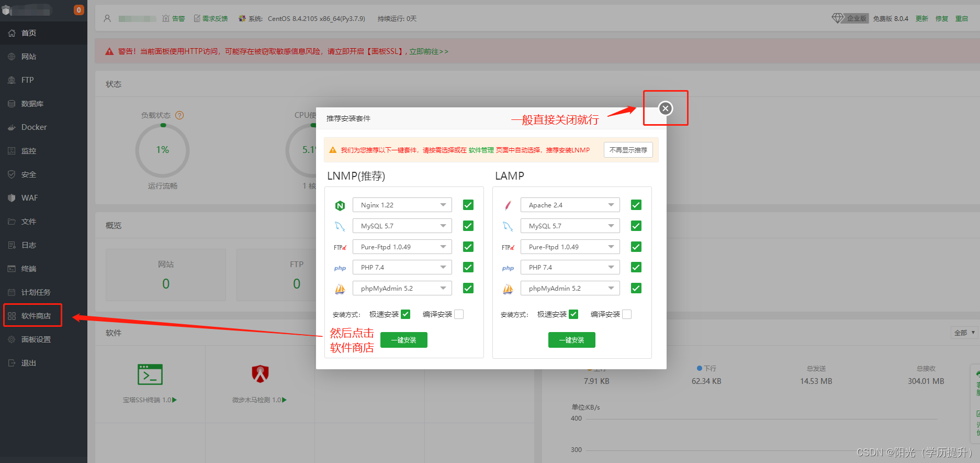Screen dimensions: 980x463
Task: Click the 更新 link in top bar
Action: 922,18
